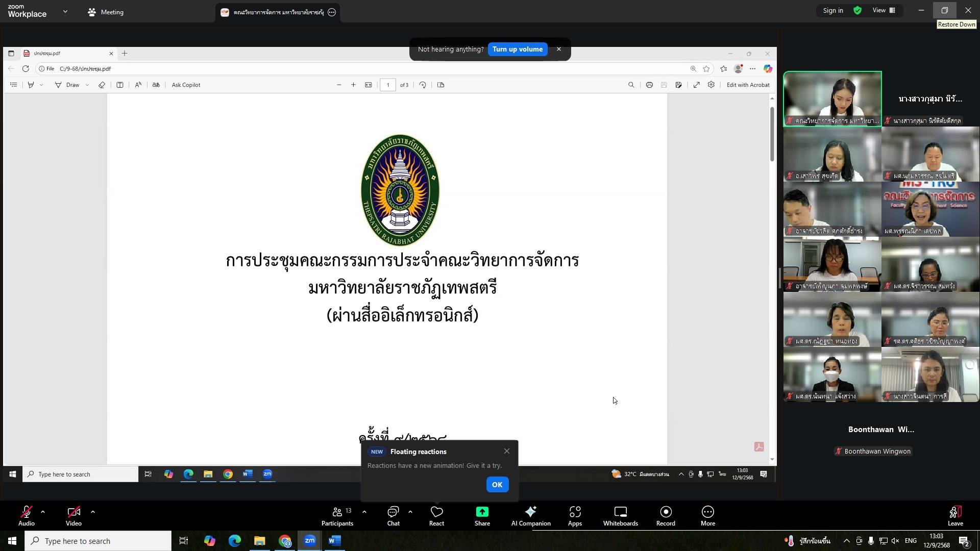Open Zoom Workplace dropdown arrow
This screenshot has height=551, width=980.
click(65, 11)
